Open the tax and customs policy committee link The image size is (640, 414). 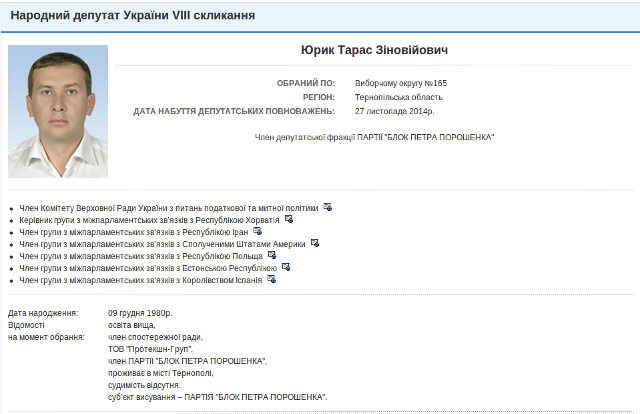click(x=169, y=207)
